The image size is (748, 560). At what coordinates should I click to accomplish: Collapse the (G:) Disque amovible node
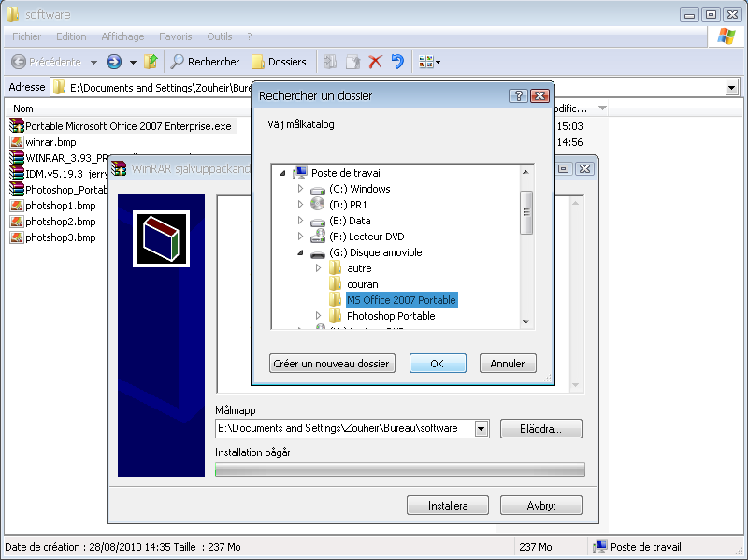(300, 252)
